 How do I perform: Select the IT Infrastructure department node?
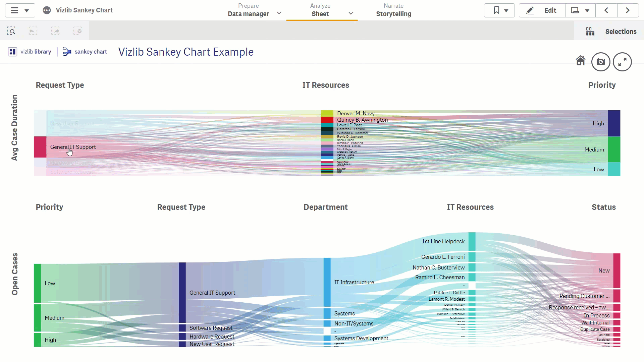[x=327, y=282]
